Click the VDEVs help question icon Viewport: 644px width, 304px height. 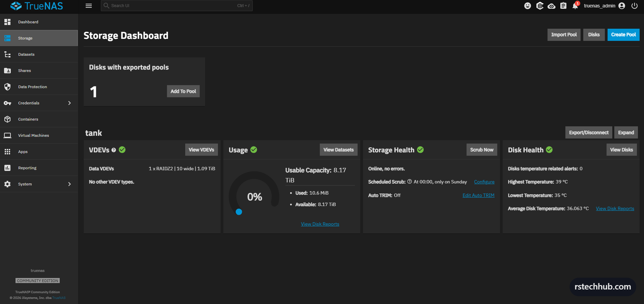pos(114,150)
